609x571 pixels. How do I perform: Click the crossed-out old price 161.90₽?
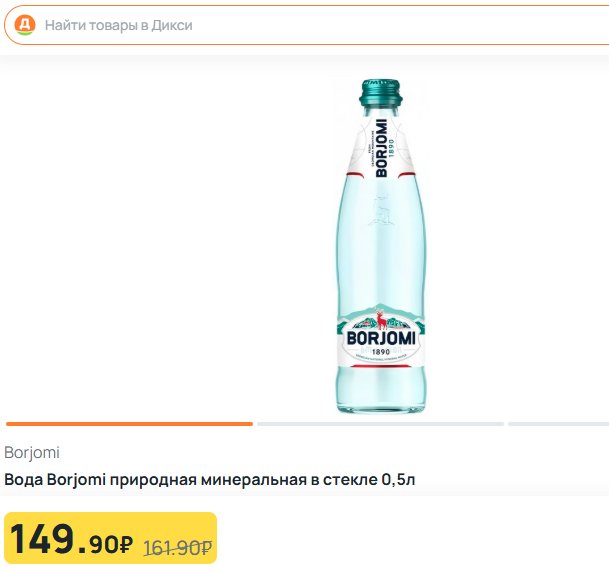point(177,547)
